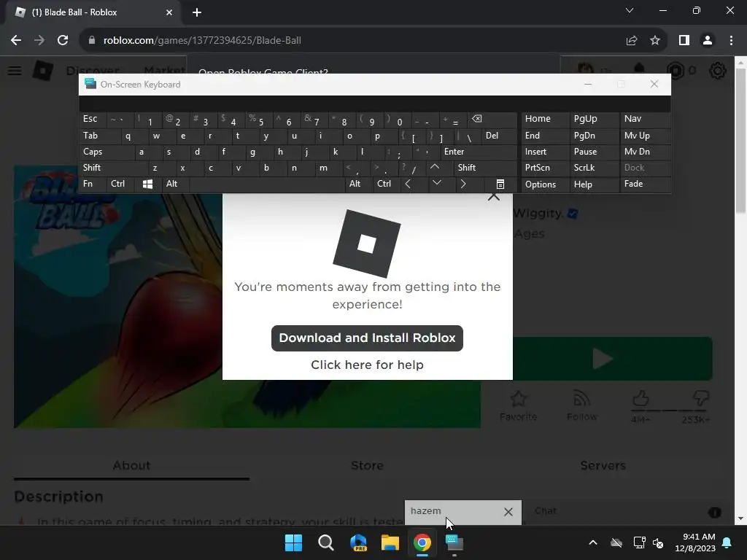The height and width of the screenshot is (560, 747).
Task: Open the Chrome profile menu
Action: tap(708, 41)
